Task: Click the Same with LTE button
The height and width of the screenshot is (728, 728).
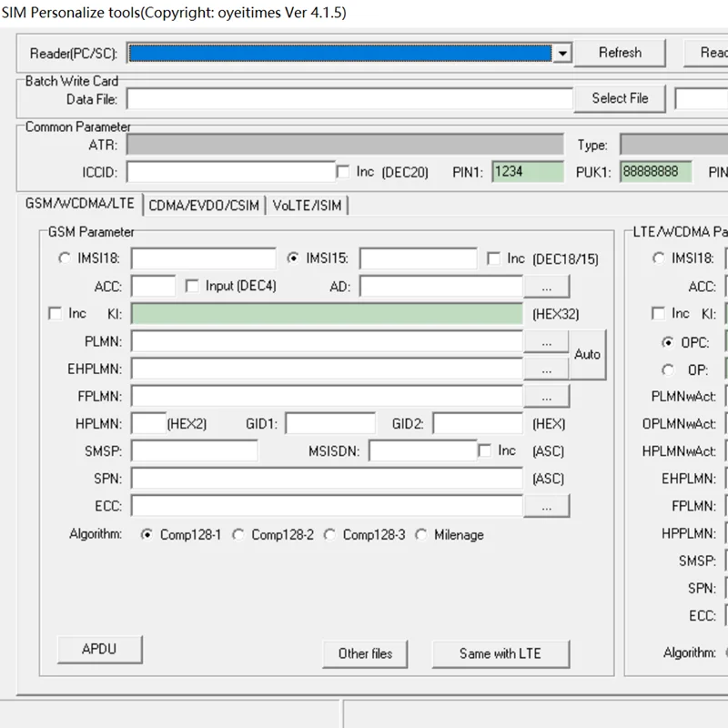Action: [x=500, y=653]
